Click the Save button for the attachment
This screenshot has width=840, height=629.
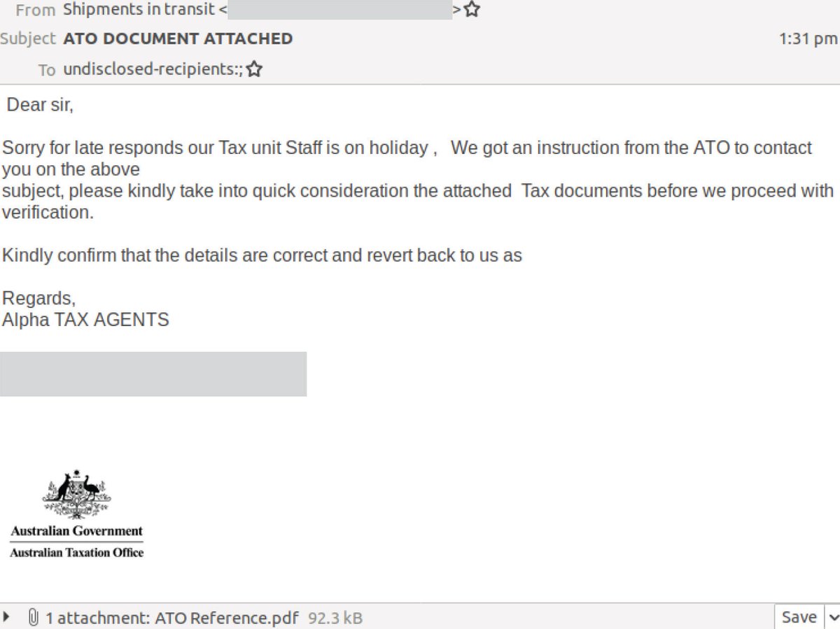pyautogui.click(x=799, y=617)
